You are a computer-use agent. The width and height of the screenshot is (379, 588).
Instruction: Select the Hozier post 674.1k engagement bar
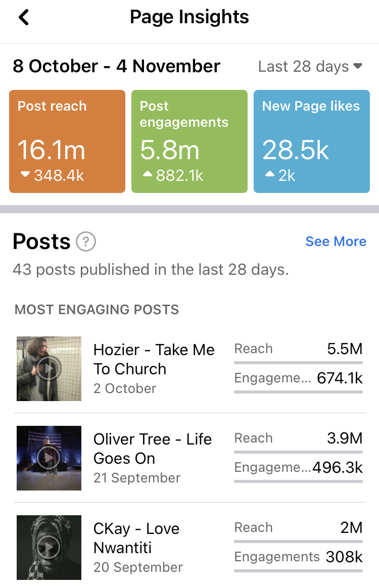coord(298,391)
